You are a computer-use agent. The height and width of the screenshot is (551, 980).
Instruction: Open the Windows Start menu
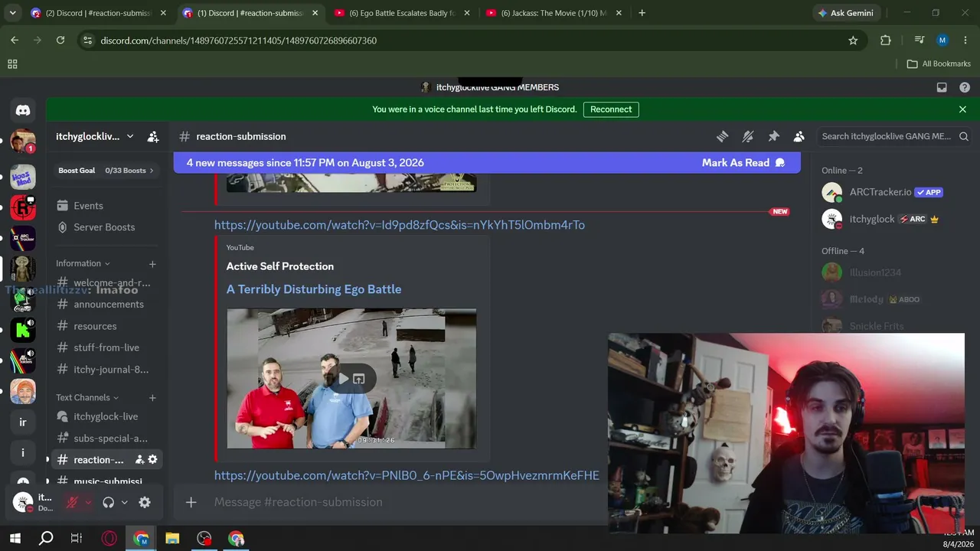click(x=15, y=539)
